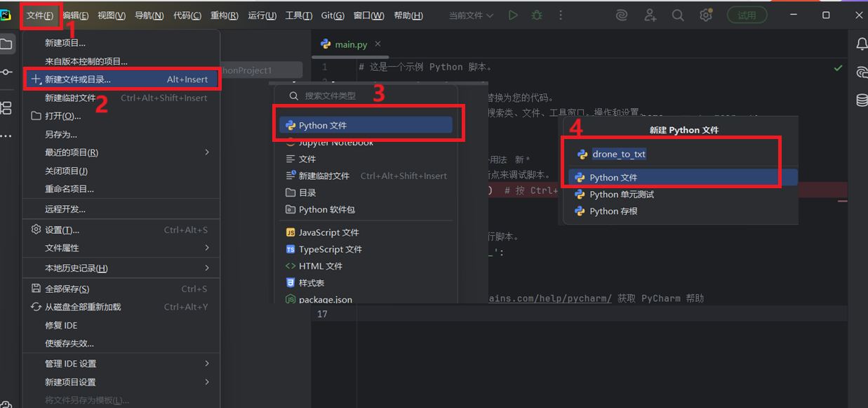Open the 运行(U) menu
Screen dimensions: 868x408
pyautogui.click(x=262, y=15)
